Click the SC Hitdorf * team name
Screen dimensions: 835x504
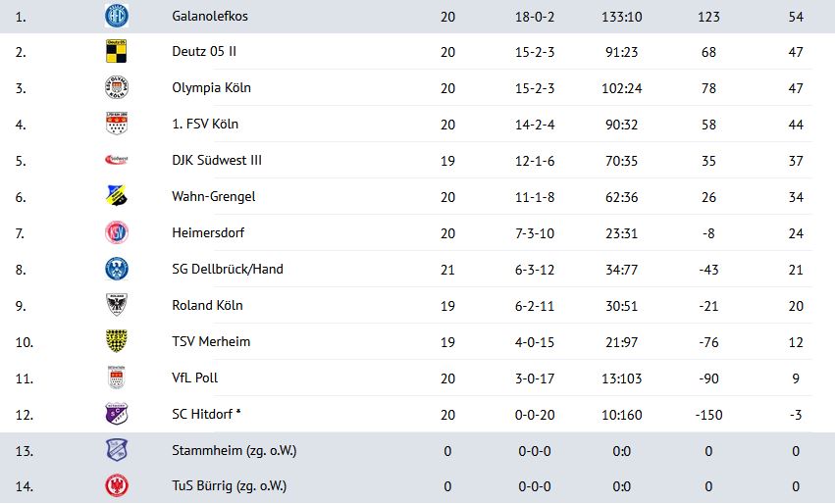tap(207, 414)
